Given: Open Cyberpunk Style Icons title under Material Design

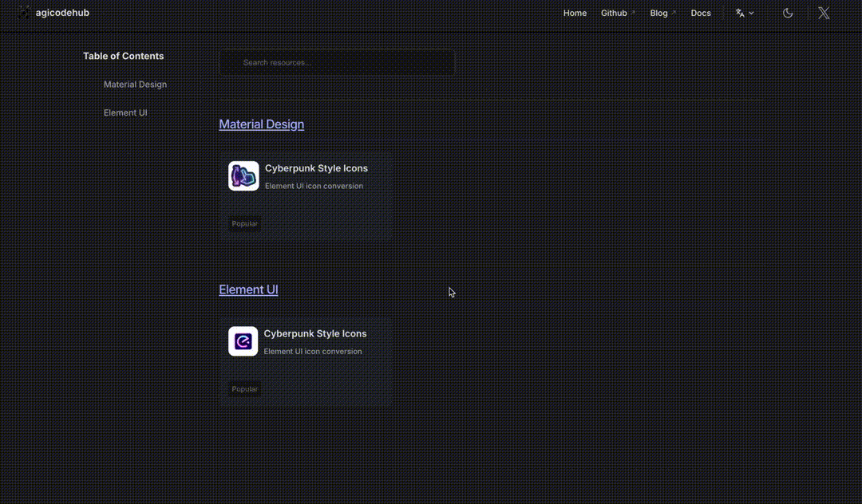Looking at the screenshot, I should click(316, 168).
